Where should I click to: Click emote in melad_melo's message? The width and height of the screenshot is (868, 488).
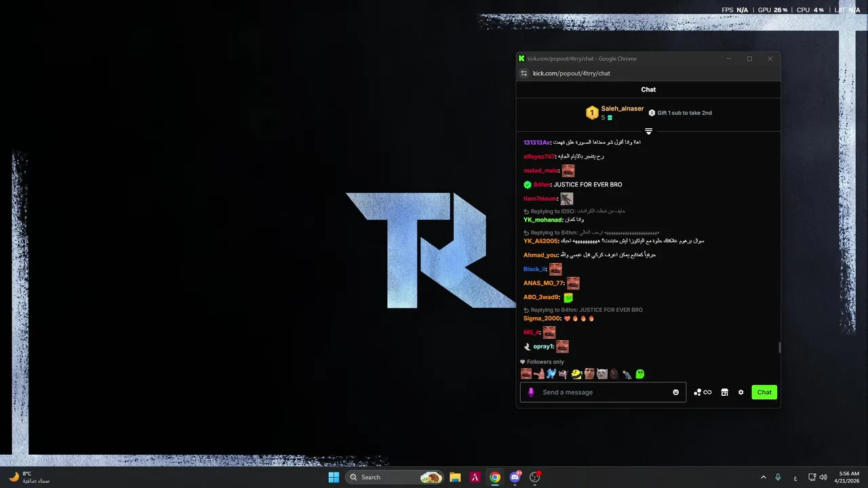pyautogui.click(x=568, y=171)
